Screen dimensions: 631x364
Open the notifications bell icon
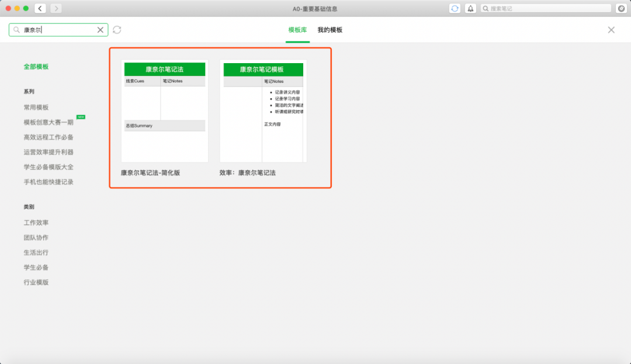coord(470,8)
